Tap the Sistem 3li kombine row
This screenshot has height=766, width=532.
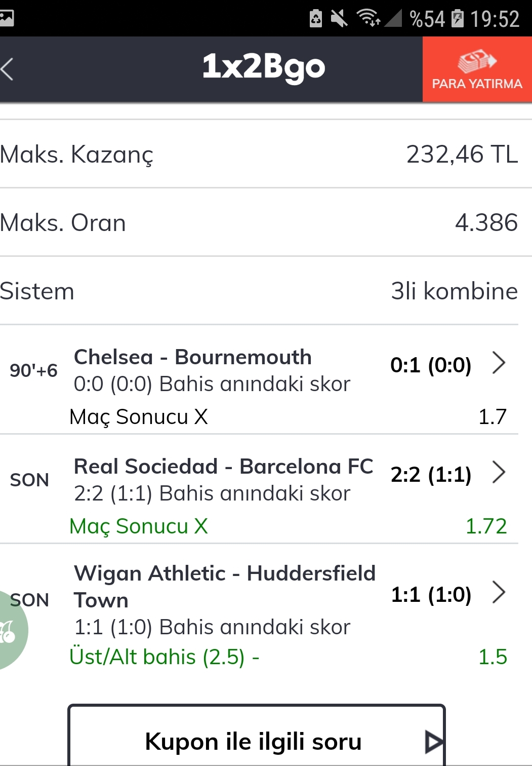259,291
